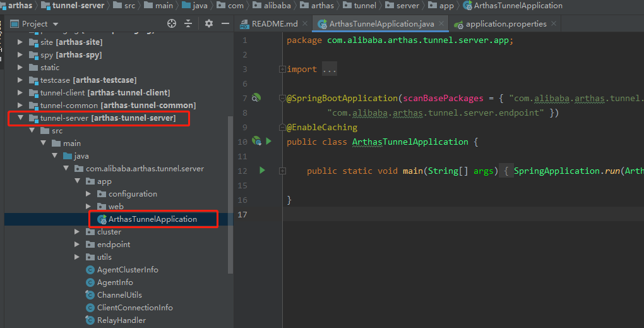Expand the endpoint package
Image resolution: width=644 pixels, height=328 pixels.
(77, 244)
